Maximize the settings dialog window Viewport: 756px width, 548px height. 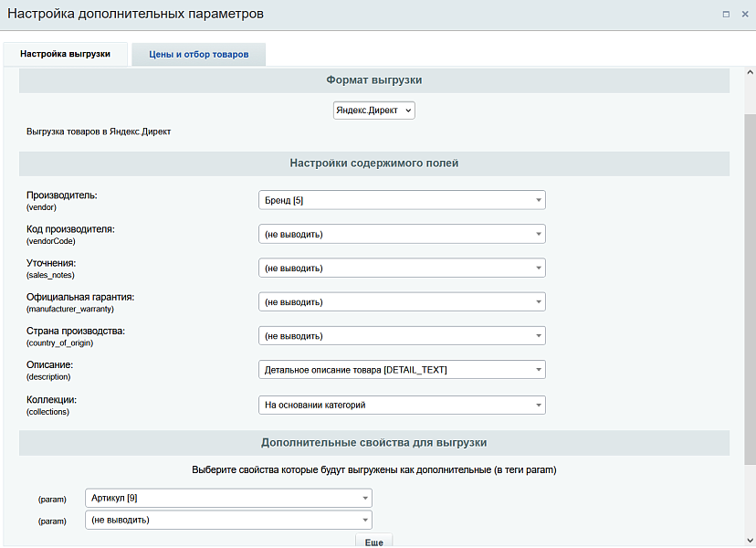click(x=726, y=15)
